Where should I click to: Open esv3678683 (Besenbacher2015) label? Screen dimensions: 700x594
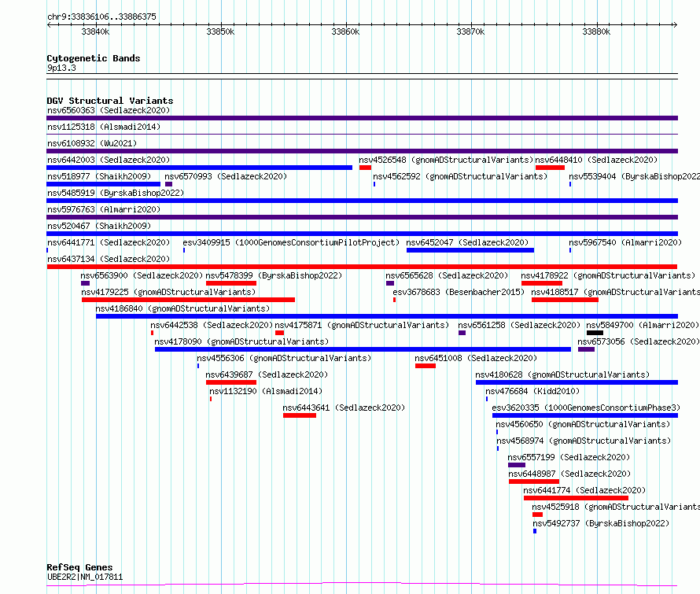tap(459, 292)
